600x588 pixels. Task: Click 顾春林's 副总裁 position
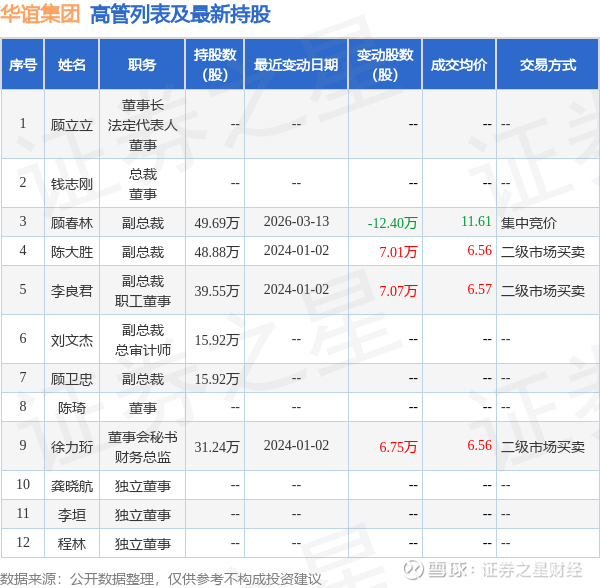[142, 223]
